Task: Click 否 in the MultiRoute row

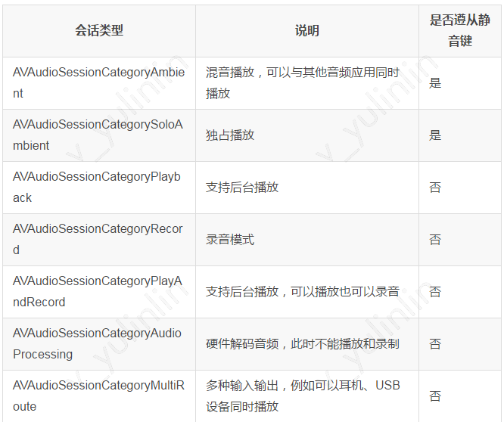Action: (x=435, y=396)
